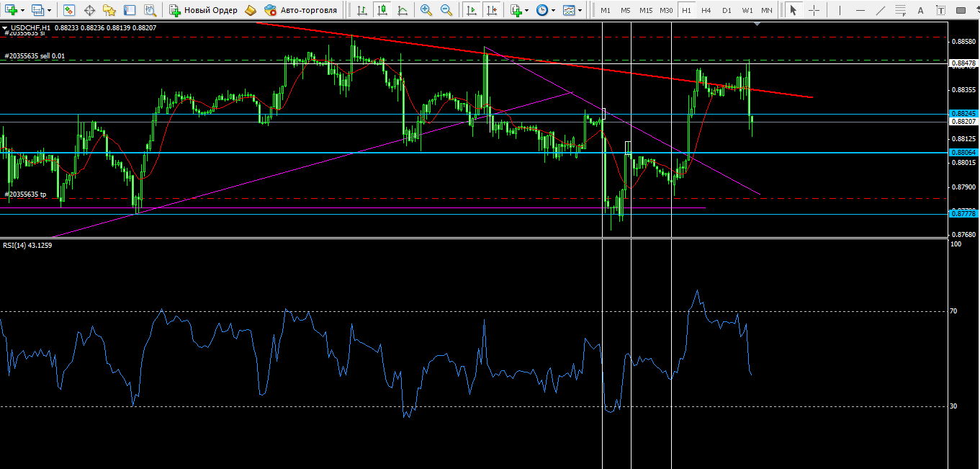980x469 pixels.
Task: Toggle chart shift from right edge
Action: tap(492, 10)
